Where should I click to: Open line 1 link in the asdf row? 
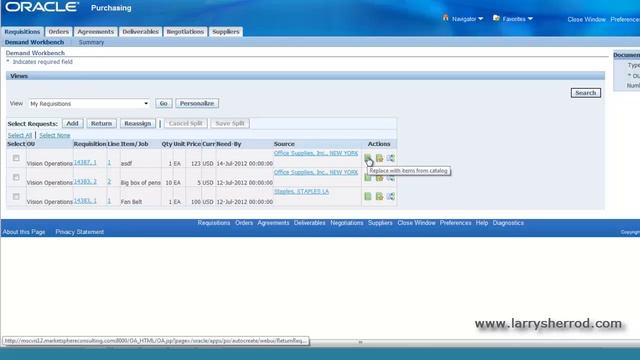(x=109, y=162)
